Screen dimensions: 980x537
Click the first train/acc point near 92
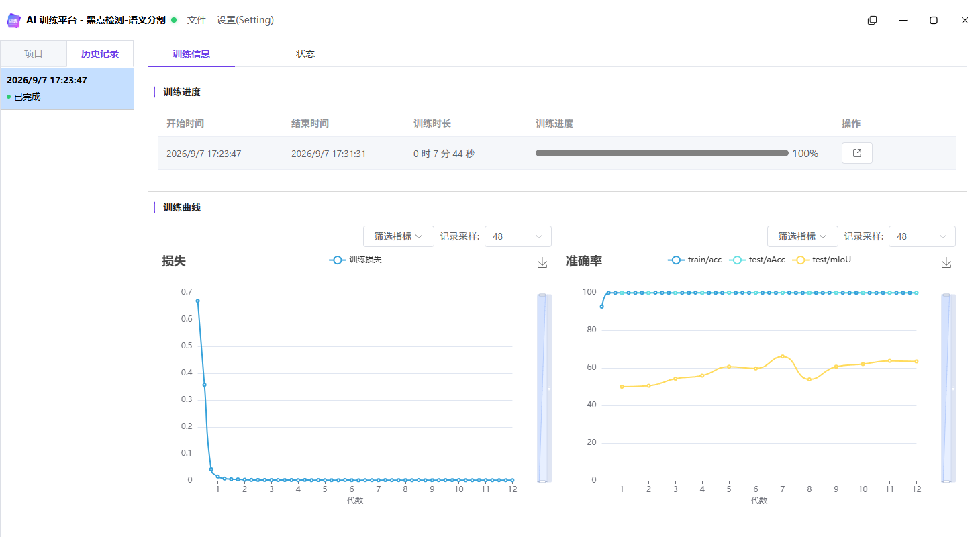[601, 307]
